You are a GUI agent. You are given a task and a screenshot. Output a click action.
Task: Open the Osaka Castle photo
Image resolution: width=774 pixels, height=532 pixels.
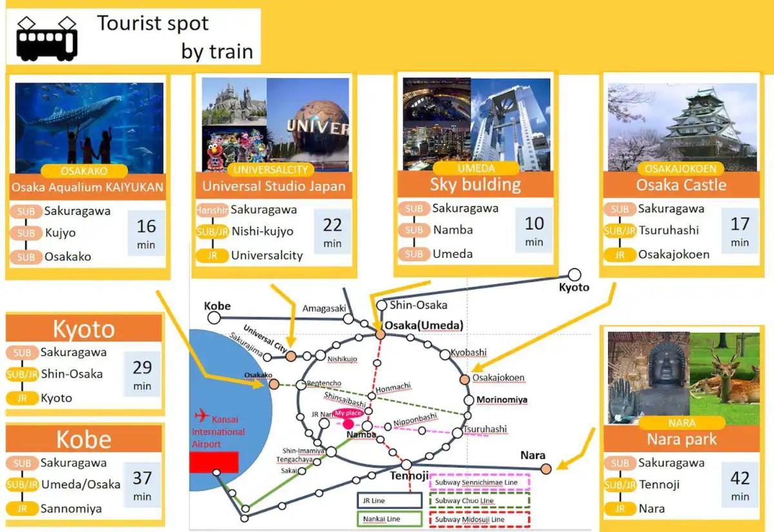pyautogui.click(x=682, y=127)
